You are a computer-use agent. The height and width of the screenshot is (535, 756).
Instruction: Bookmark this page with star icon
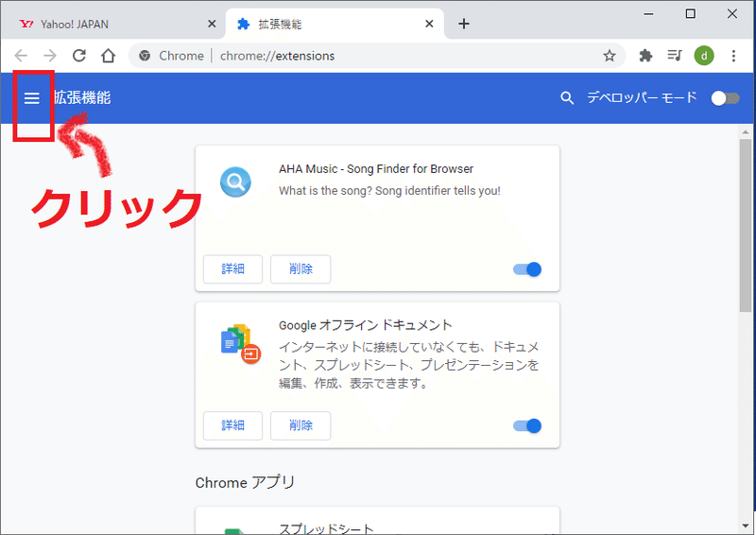[x=610, y=56]
